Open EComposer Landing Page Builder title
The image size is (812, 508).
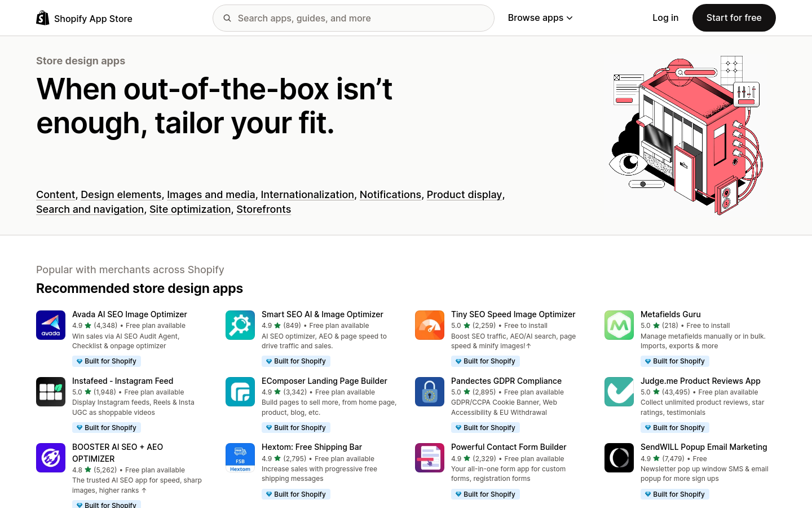click(x=324, y=381)
